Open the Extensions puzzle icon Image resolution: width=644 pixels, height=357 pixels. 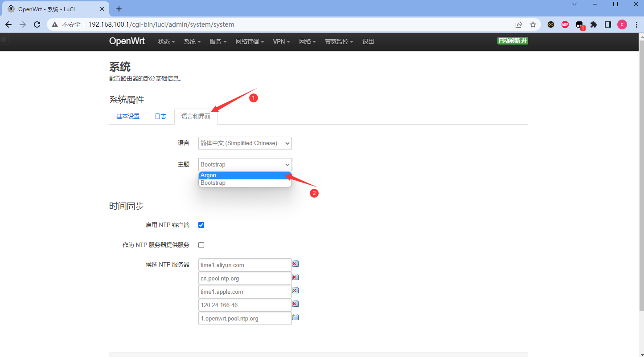(x=594, y=24)
